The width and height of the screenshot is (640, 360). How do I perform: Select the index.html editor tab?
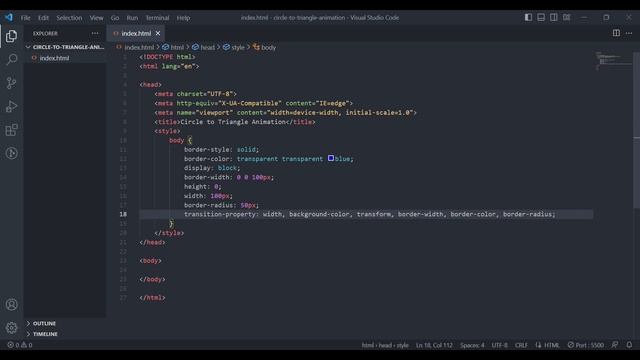(x=136, y=33)
